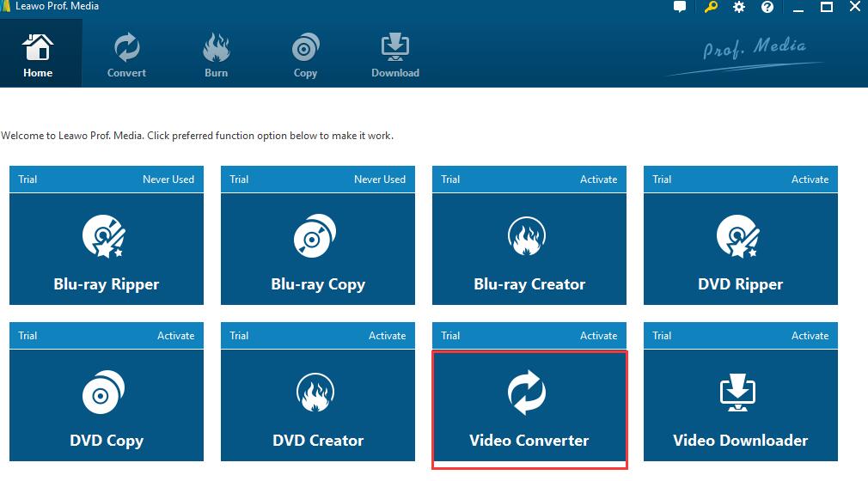Switch to the Burn tab
The height and width of the screenshot is (481, 868).
coord(216,54)
